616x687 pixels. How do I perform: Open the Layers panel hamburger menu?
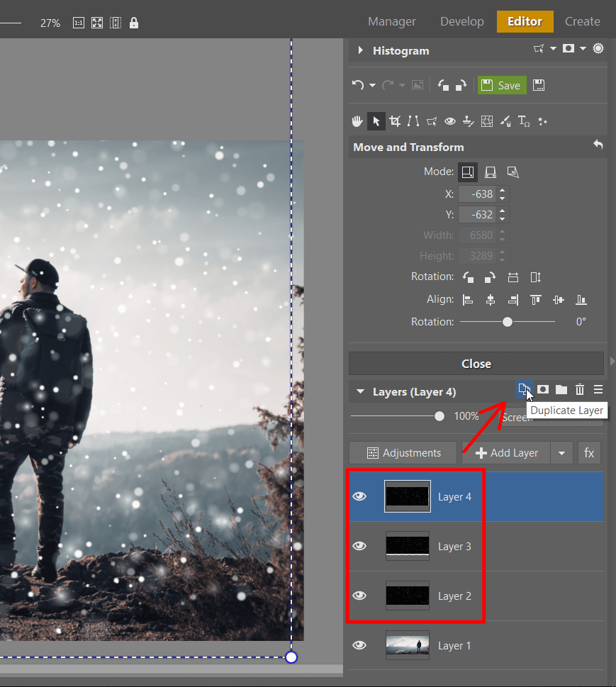pos(598,389)
